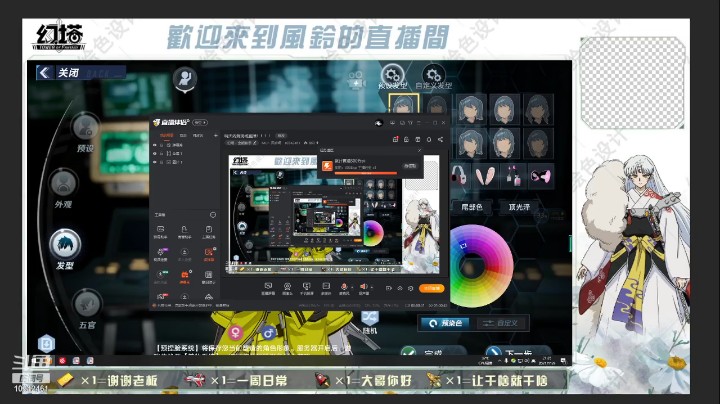Click the character portrait pin icon
Screen dimensions: 720x404
[x=185, y=79]
